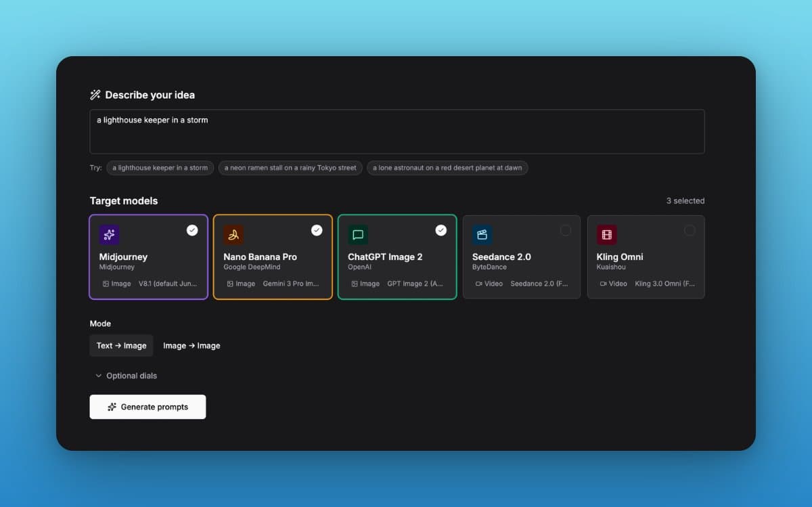Click Generate prompts button
Viewport: 812px width, 507px height.
click(148, 407)
